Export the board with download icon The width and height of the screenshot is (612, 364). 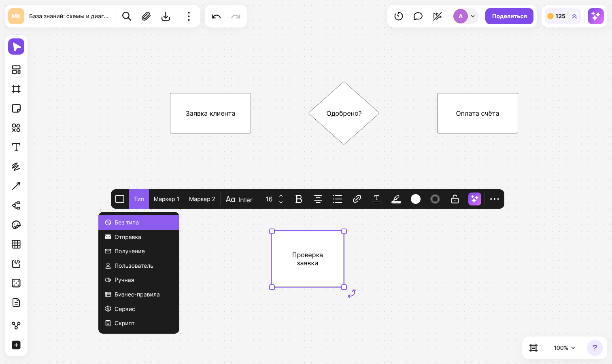pyautogui.click(x=166, y=16)
